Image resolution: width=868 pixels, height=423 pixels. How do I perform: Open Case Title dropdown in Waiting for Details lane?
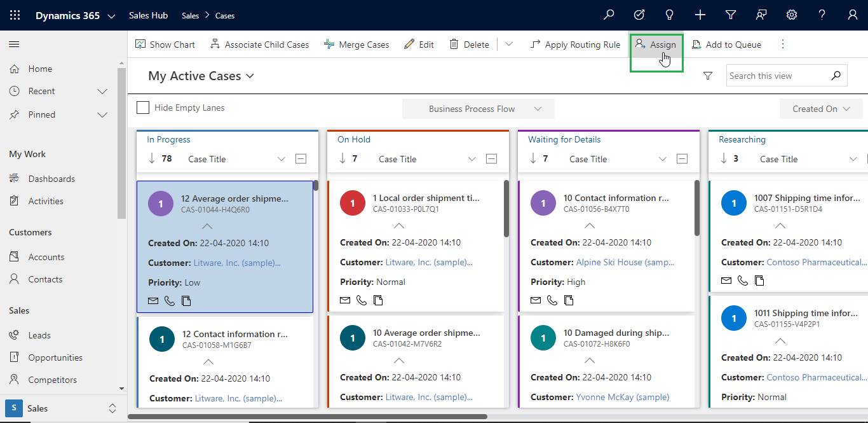663,159
